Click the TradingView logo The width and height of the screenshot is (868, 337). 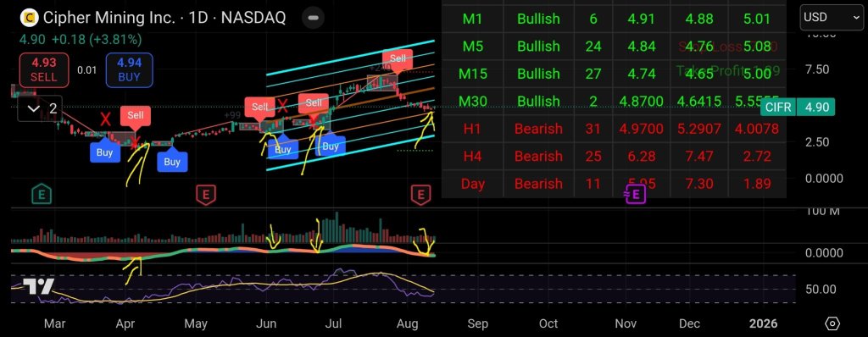pyautogui.click(x=38, y=285)
